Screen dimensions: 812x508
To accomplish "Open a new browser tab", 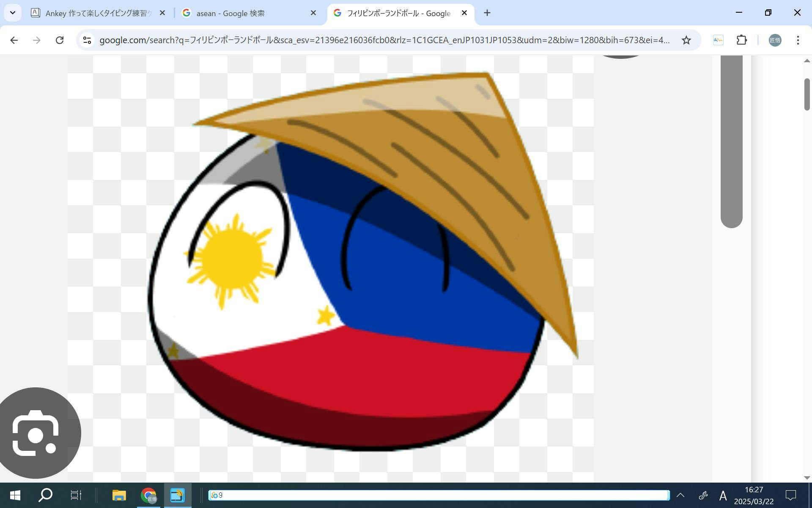I will tap(487, 13).
